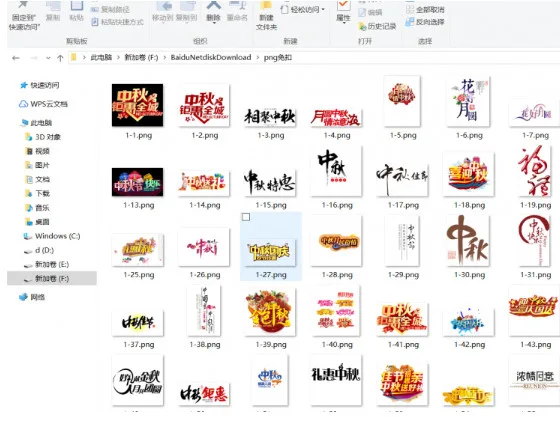The image size is (560, 422).
Task: Select the 1-13.png thumbnail
Action: click(x=138, y=182)
